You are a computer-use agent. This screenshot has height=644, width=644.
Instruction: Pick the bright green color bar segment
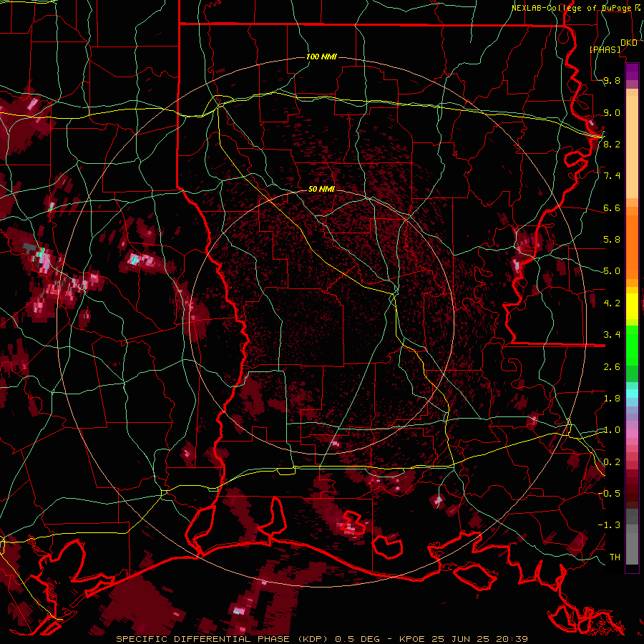(x=632, y=345)
